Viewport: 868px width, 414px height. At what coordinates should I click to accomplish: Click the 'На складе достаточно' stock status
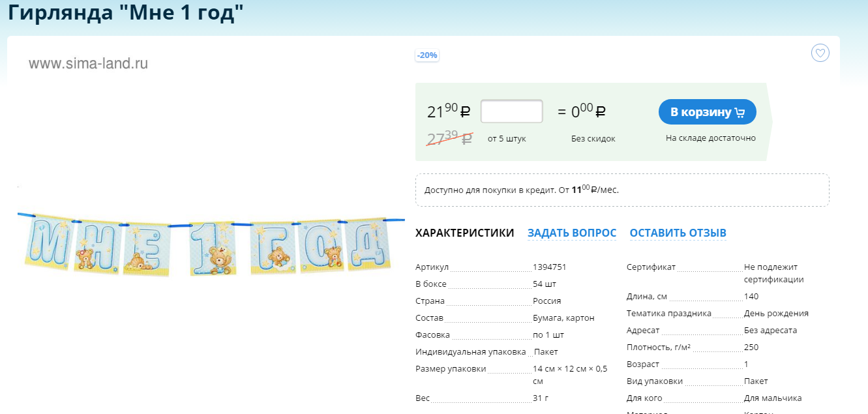[710, 138]
